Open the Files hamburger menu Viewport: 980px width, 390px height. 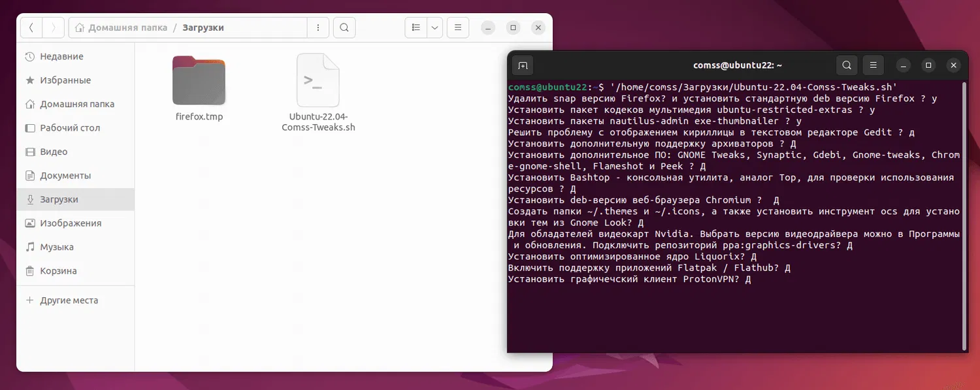[x=458, y=27]
